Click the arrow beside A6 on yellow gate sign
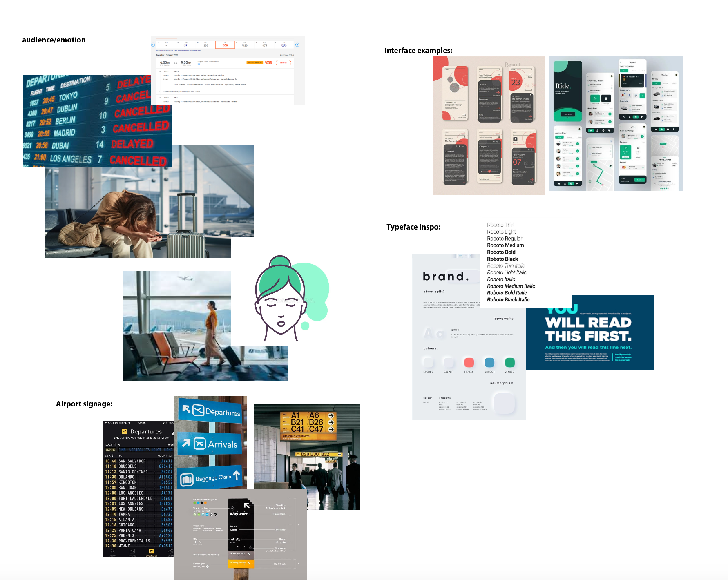This screenshot has height=580, width=728. [331, 416]
